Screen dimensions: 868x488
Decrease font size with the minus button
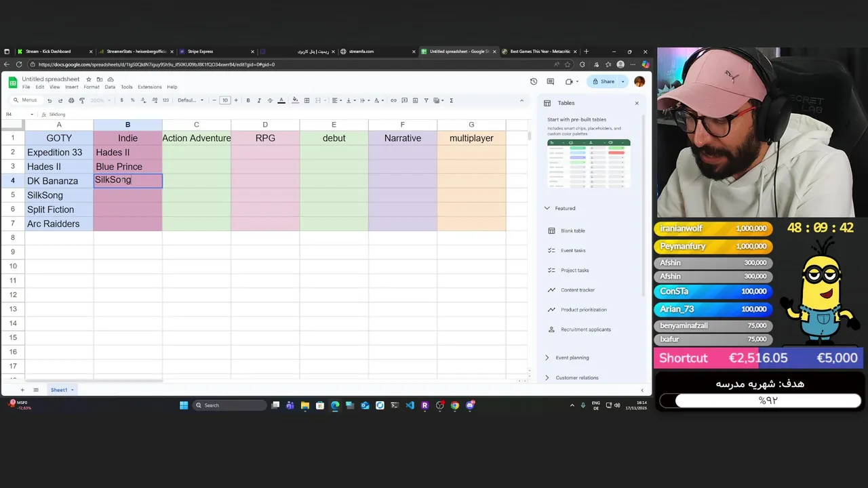click(x=214, y=100)
